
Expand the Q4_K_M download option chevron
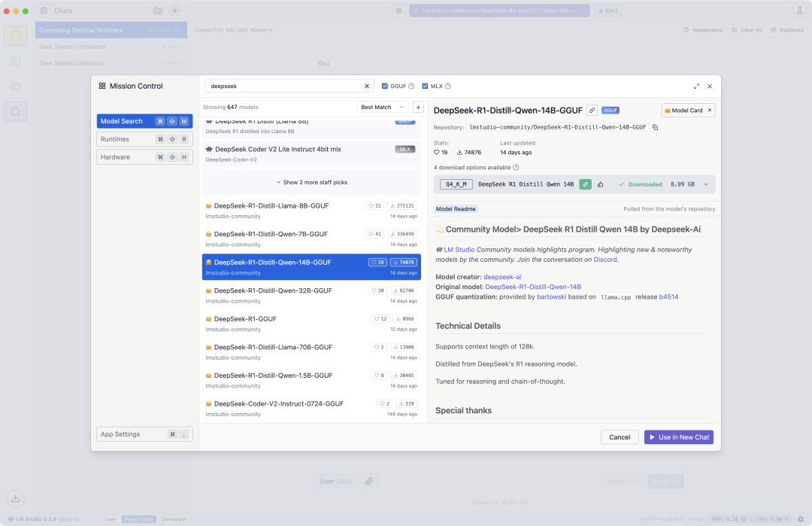(x=706, y=184)
